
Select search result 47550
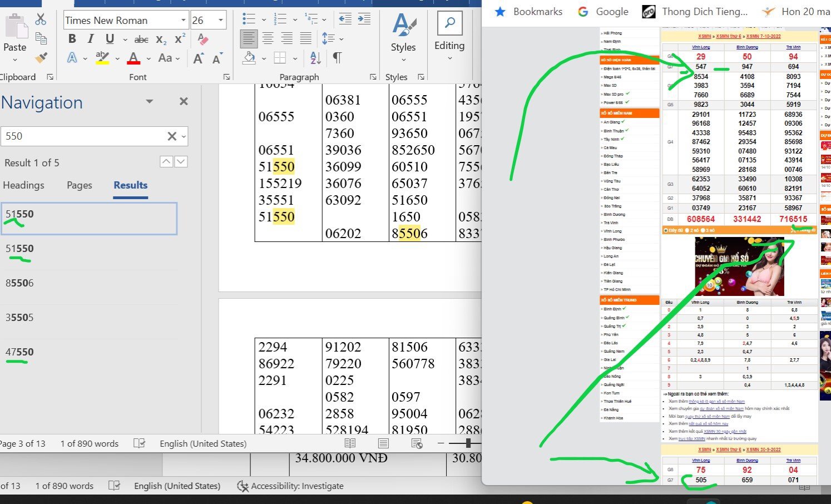point(89,352)
